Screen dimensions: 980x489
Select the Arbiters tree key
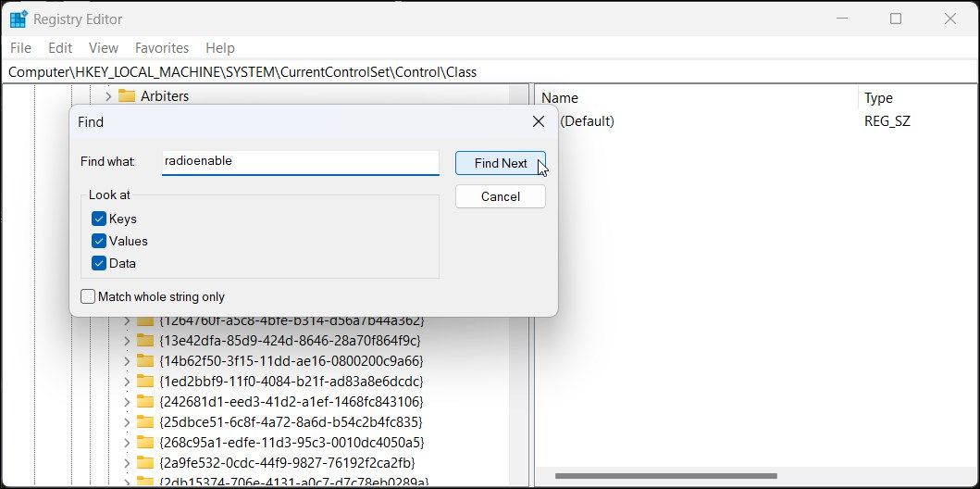[x=165, y=95]
